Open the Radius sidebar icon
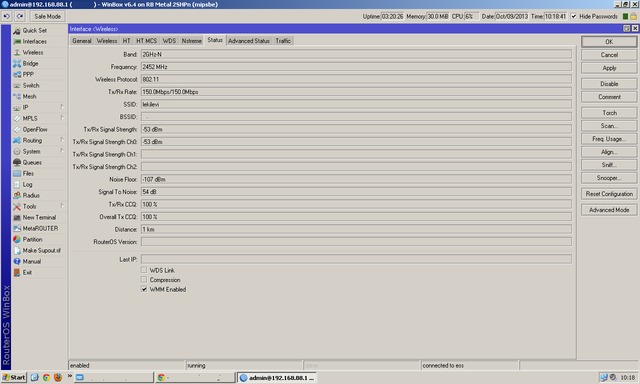 click(x=17, y=195)
